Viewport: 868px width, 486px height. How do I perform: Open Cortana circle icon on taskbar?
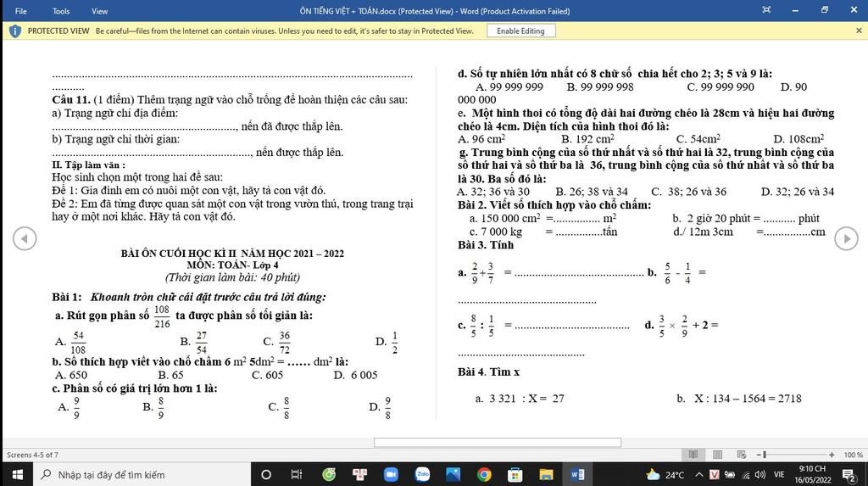pyautogui.click(x=266, y=474)
